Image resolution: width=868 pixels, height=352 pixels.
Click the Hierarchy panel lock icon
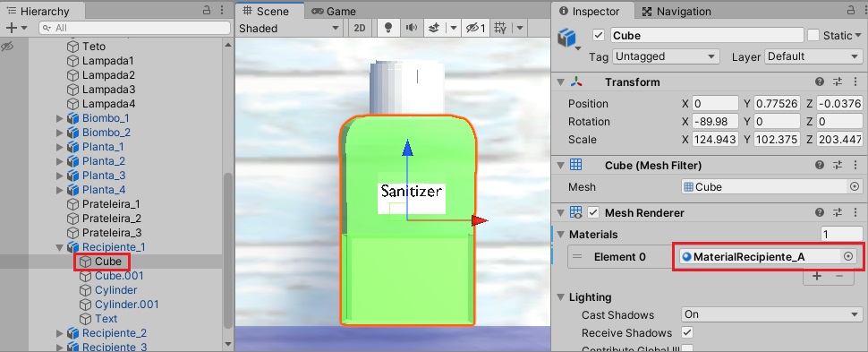(x=207, y=10)
